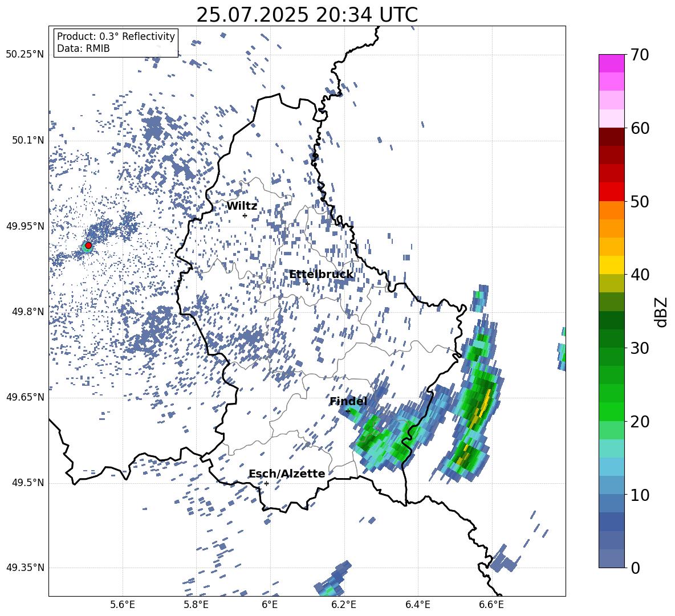Click the colorbar 10 tick label

(640, 495)
